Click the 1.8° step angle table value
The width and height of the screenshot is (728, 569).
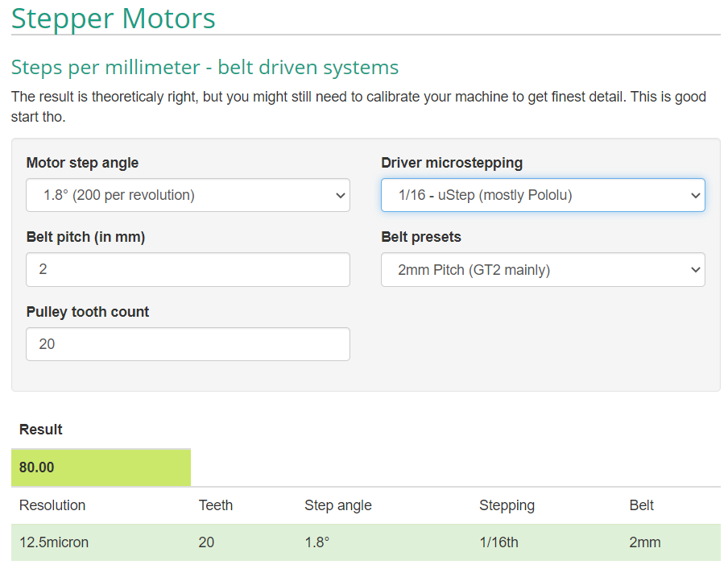pos(317,542)
